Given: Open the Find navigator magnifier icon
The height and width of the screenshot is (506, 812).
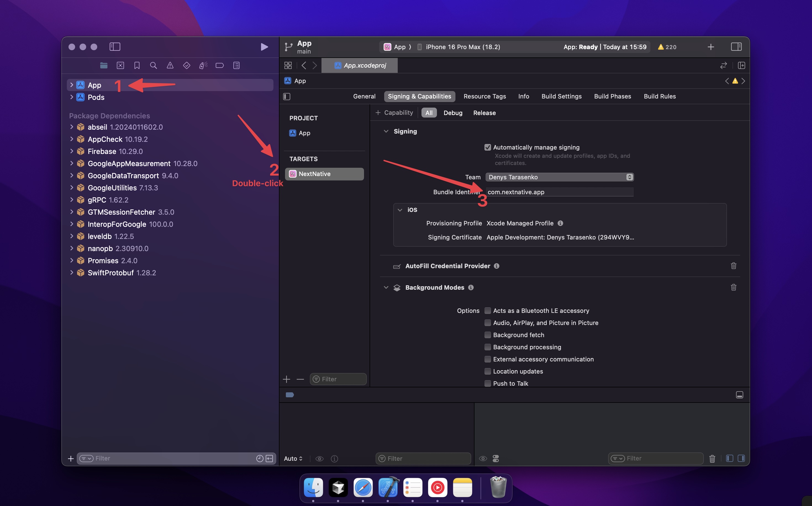Looking at the screenshot, I should (x=153, y=66).
